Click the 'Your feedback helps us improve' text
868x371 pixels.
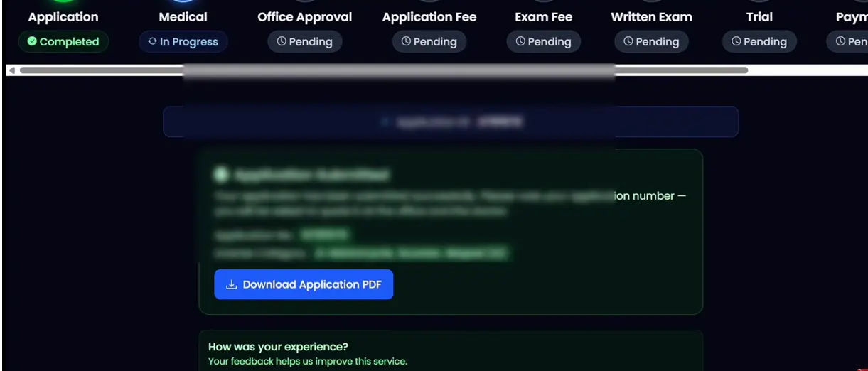(308, 362)
